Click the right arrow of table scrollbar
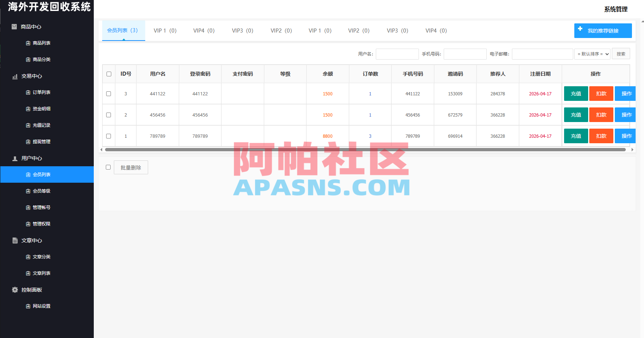 (x=632, y=149)
